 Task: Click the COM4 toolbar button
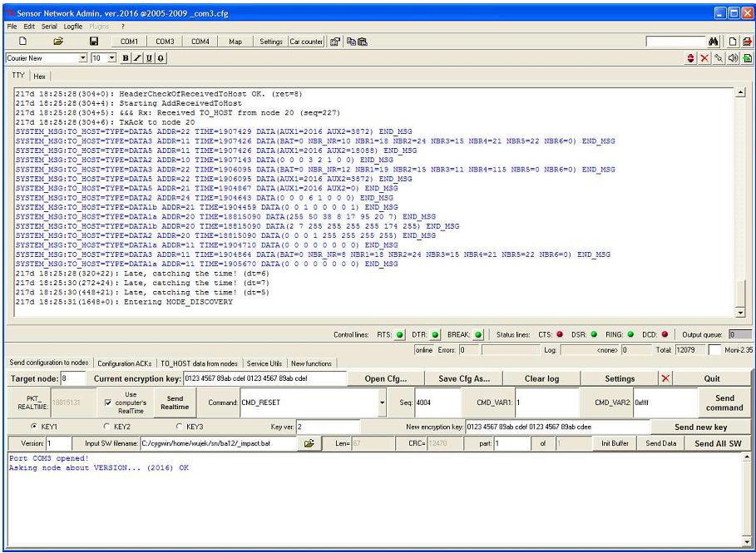[x=200, y=42]
